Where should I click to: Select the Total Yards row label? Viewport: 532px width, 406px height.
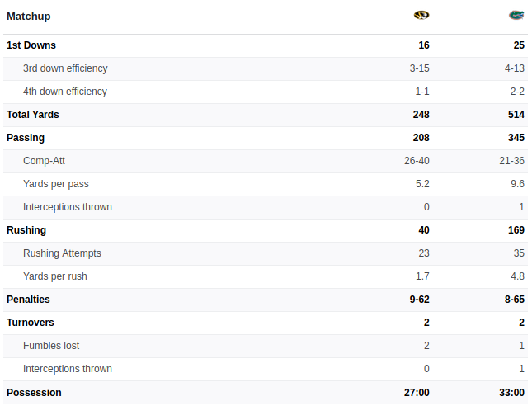[32, 115]
